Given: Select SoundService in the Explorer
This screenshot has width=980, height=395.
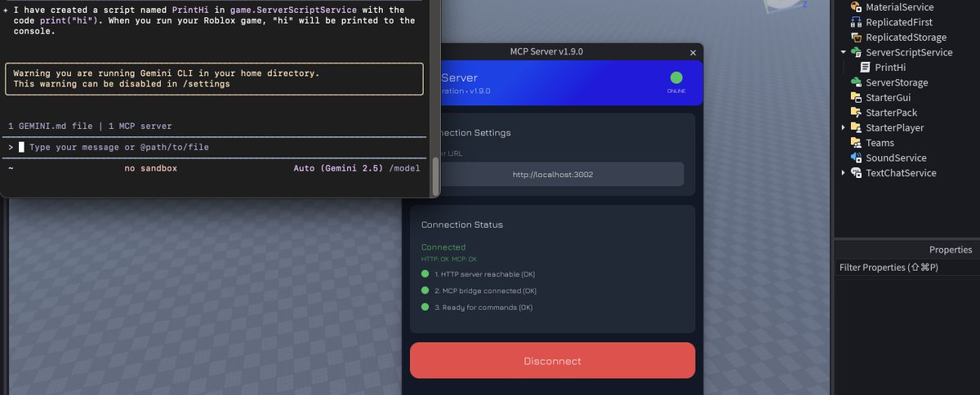Looking at the screenshot, I should click(x=896, y=158).
